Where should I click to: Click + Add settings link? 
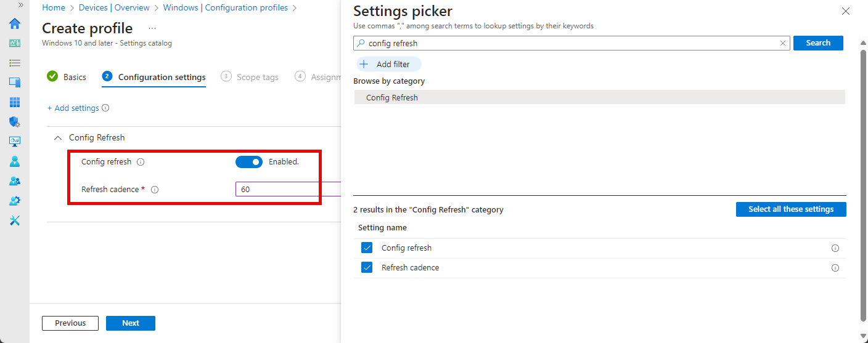point(73,108)
